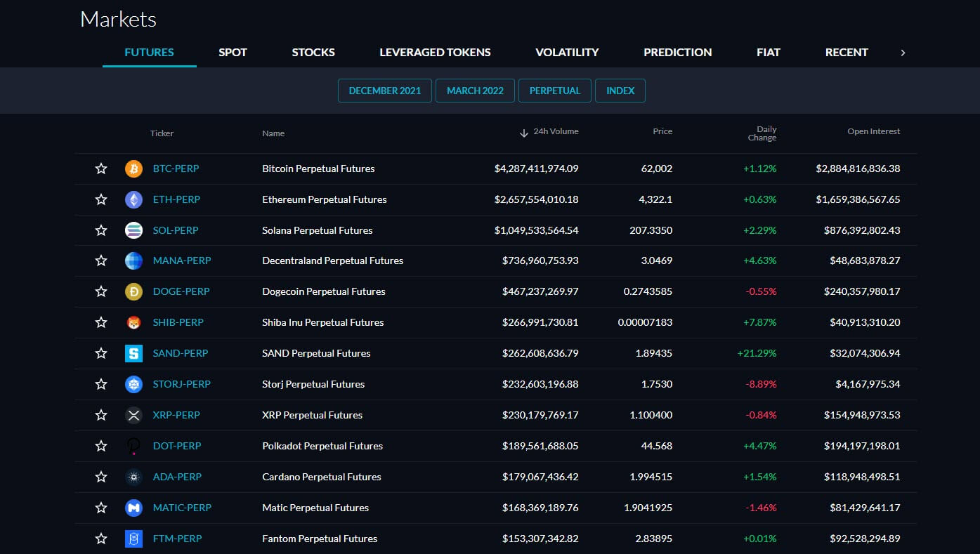The width and height of the screenshot is (980, 554).
Task: Toggle favorite star for MATIC-PERP
Action: click(x=101, y=508)
